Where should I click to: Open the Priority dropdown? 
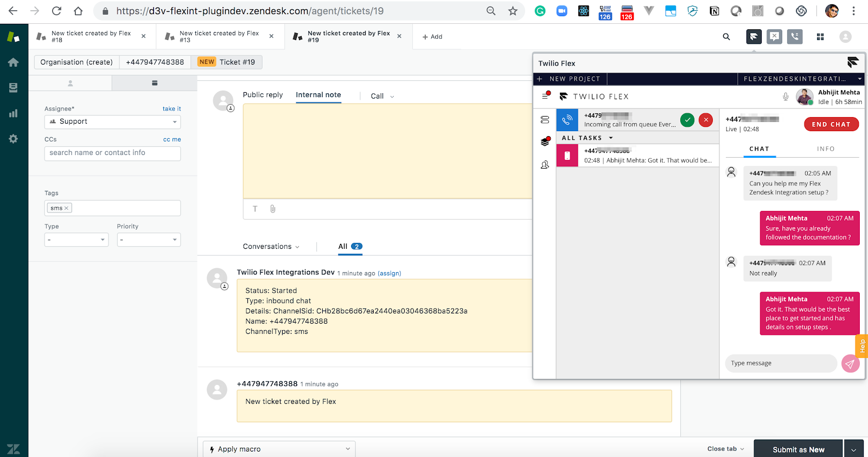[149, 240]
